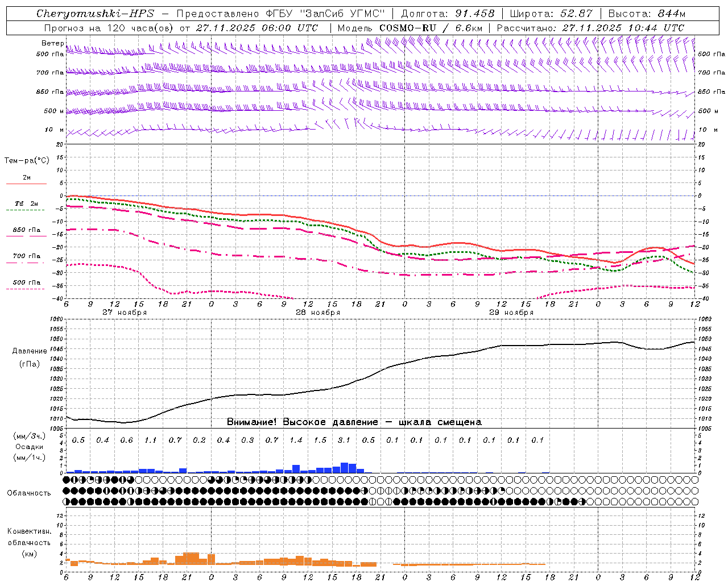The width and height of the screenshot is (728, 582).
Task: Click the "Долгота: 91.458" header field
Action: pyautogui.click(x=448, y=14)
